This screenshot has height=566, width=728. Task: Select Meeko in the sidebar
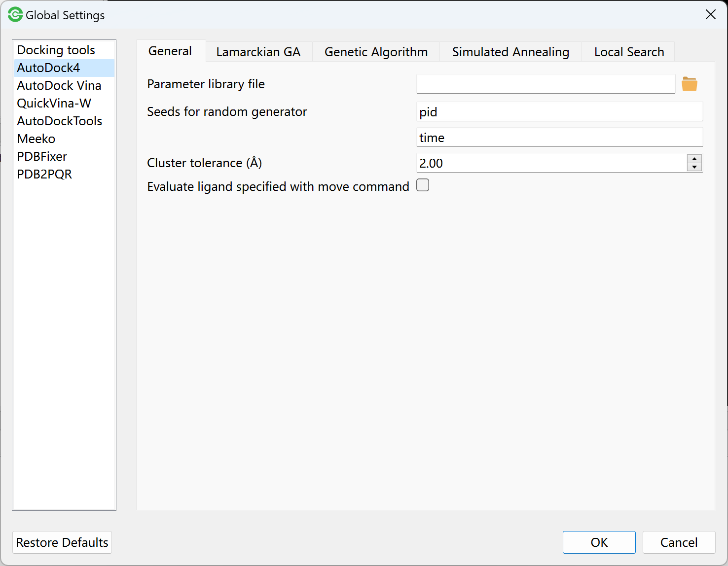click(x=64, y=139)
